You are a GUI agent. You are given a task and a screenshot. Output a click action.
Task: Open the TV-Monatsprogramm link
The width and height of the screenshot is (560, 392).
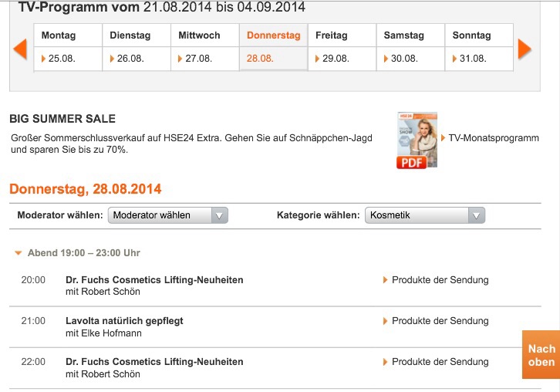[x=494, y=138]
